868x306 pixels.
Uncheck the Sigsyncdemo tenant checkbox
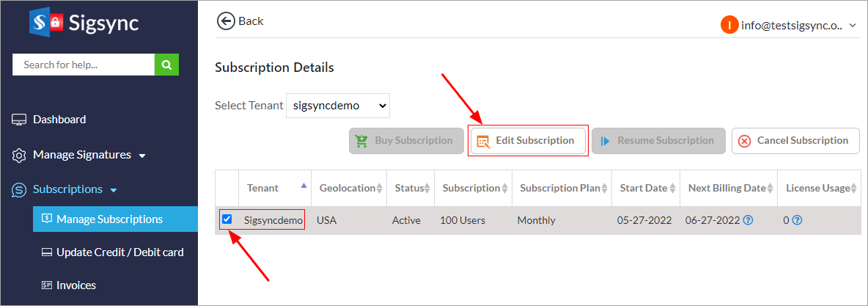pos(227,219)
